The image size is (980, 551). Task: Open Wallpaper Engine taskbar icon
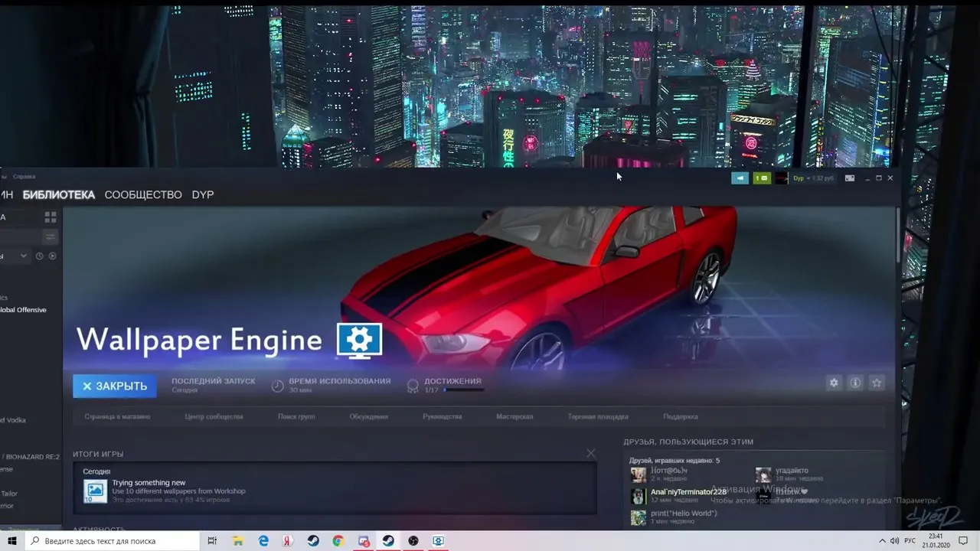439,540
